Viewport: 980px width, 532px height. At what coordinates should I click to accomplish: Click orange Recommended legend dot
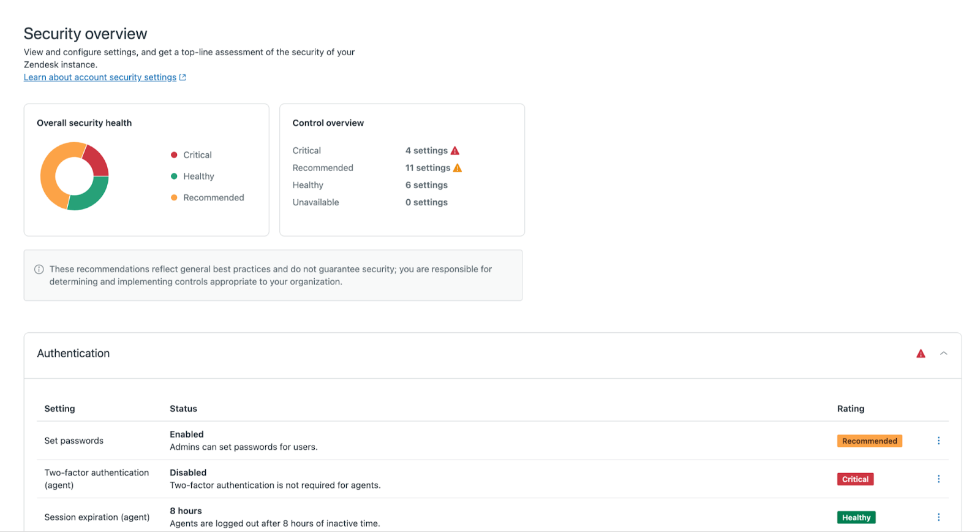[x=174, y=197]
